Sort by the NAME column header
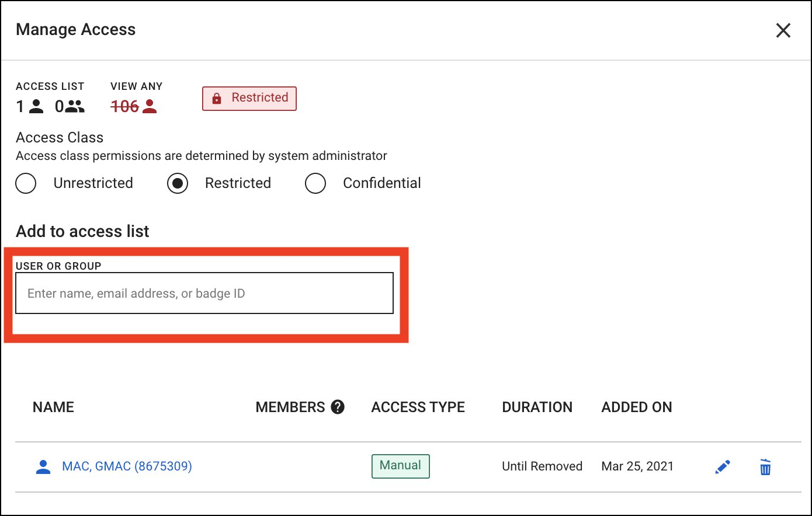Image resolution: width=812 pixels, height=516 pixels. pyautogui.click(x=53, y=407)
